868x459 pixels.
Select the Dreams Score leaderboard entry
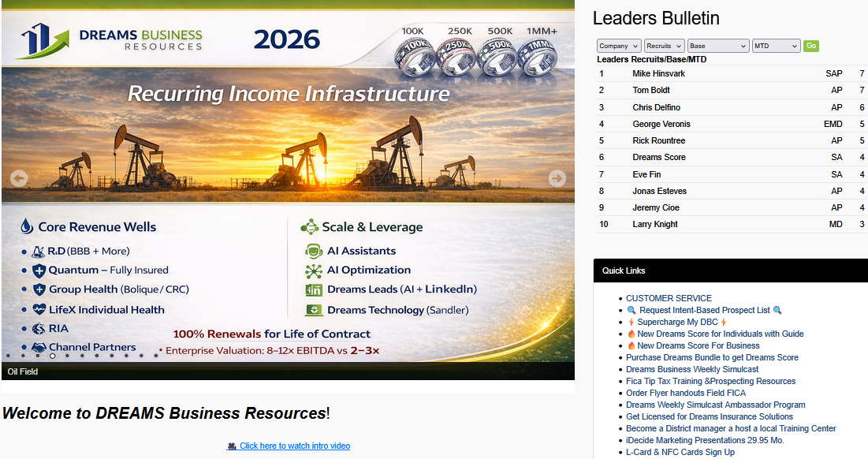[659, 157]
